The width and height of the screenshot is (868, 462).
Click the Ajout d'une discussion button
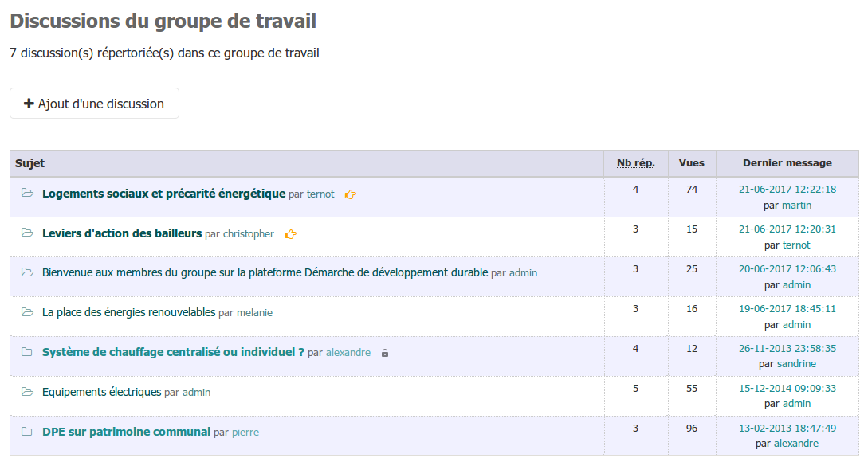click(94, 104)
